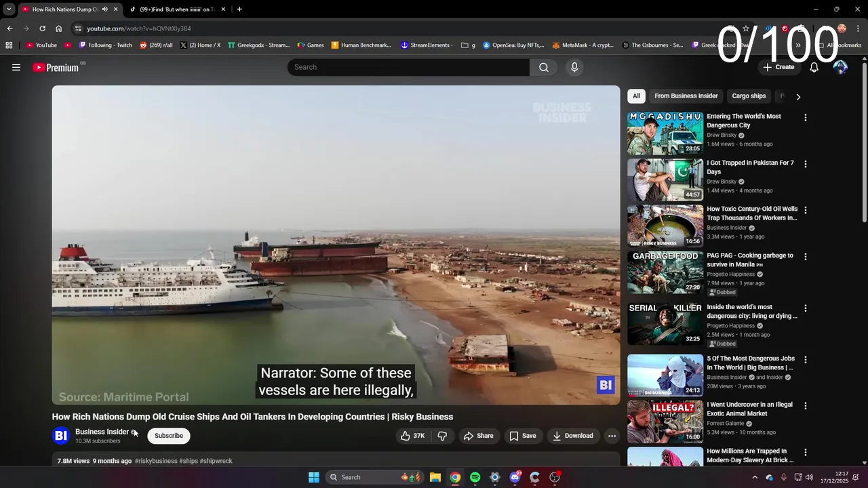Open the notifications bell
Screen dimensions: 868x488
point(814,67)
